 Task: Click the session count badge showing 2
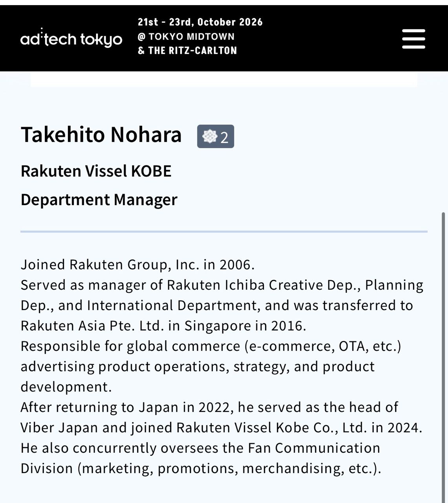(x=216, y=137)
